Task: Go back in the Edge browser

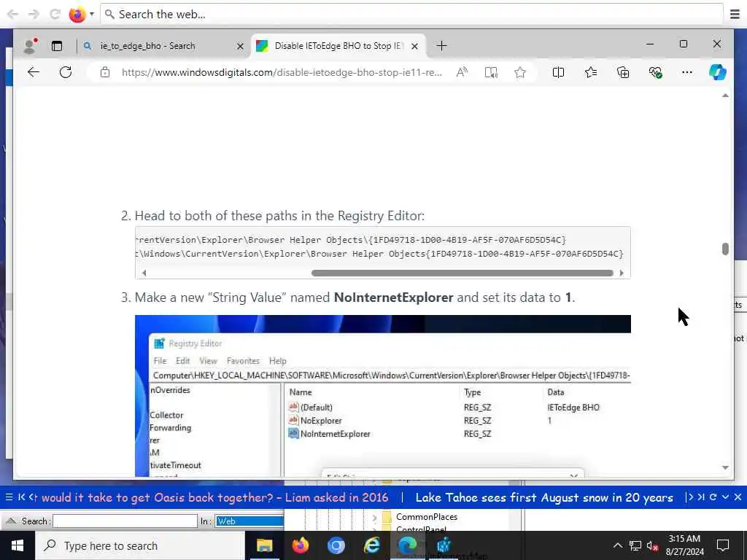Action: click(34, 72)
